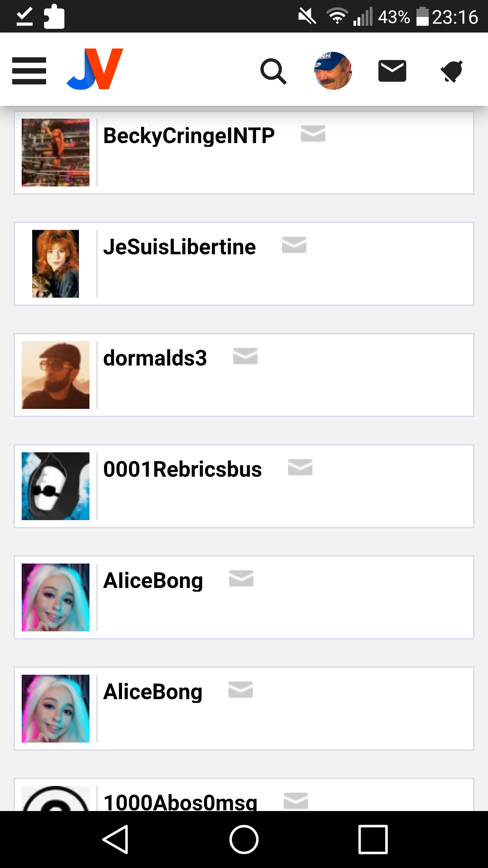Image resolution: width=488 pixels, height=868 pixels.
Task: Open the 0001Rebricsbus username link
Action: click(182, 469)
